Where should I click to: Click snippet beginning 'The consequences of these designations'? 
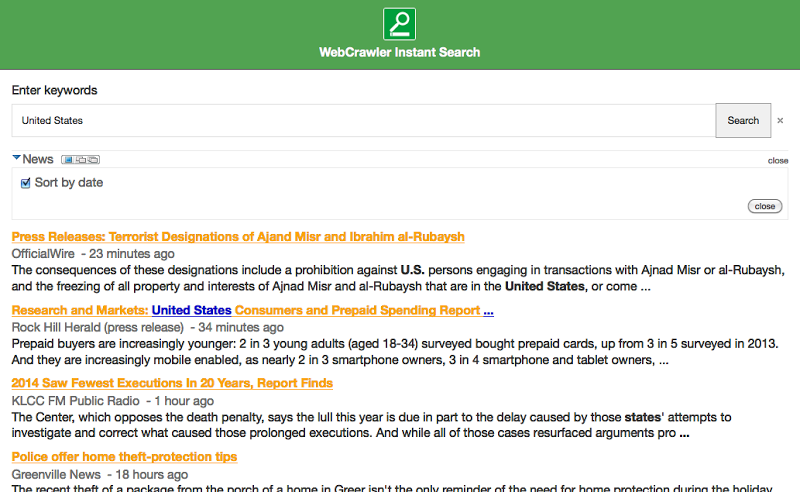[398, 278]
